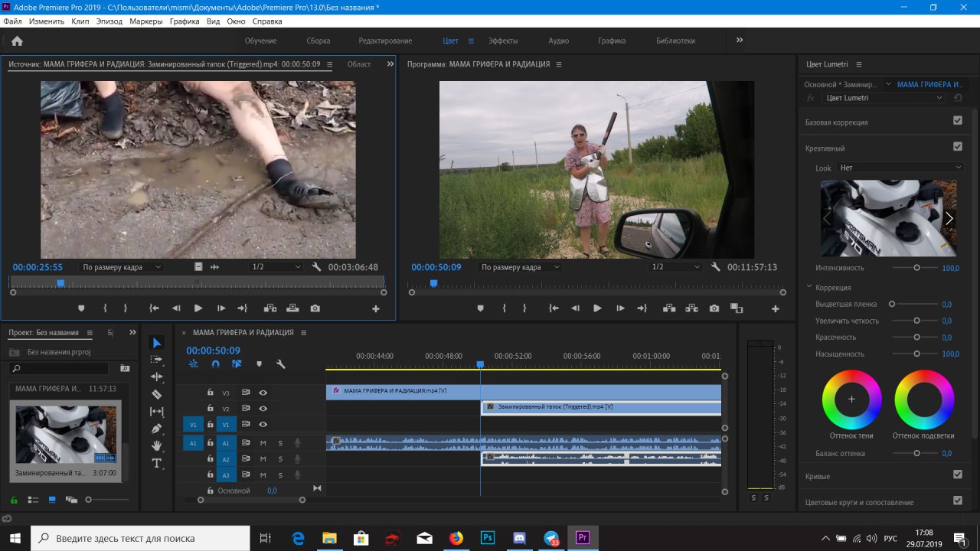
Task: Lock video track V3
Action: [210, 393]
